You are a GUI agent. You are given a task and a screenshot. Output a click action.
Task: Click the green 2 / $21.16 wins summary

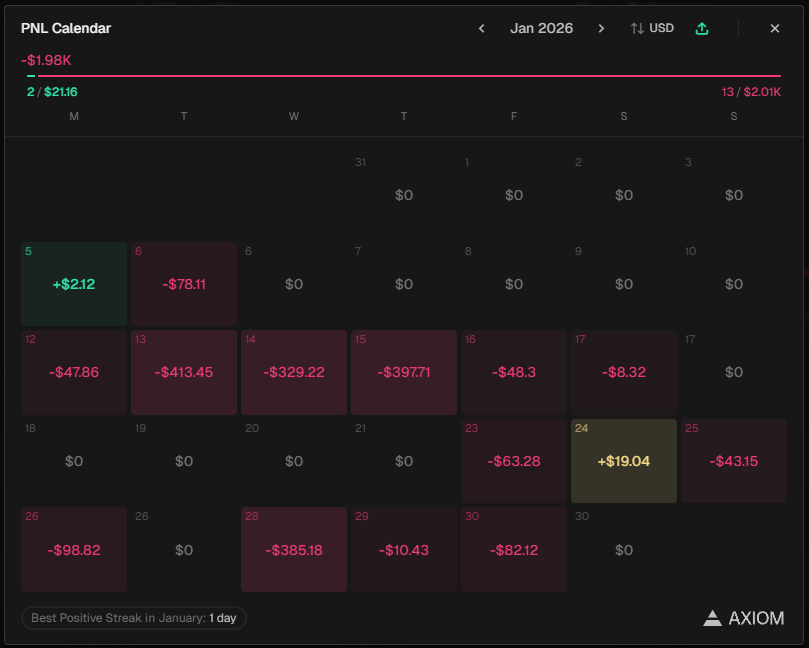(52, 92)
